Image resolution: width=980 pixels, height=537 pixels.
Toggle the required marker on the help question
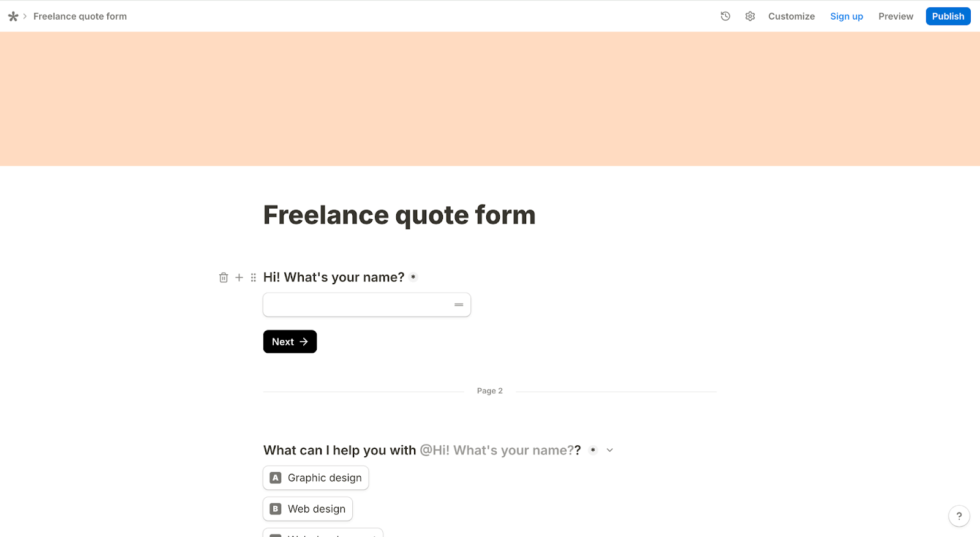(x=592, y=450)
